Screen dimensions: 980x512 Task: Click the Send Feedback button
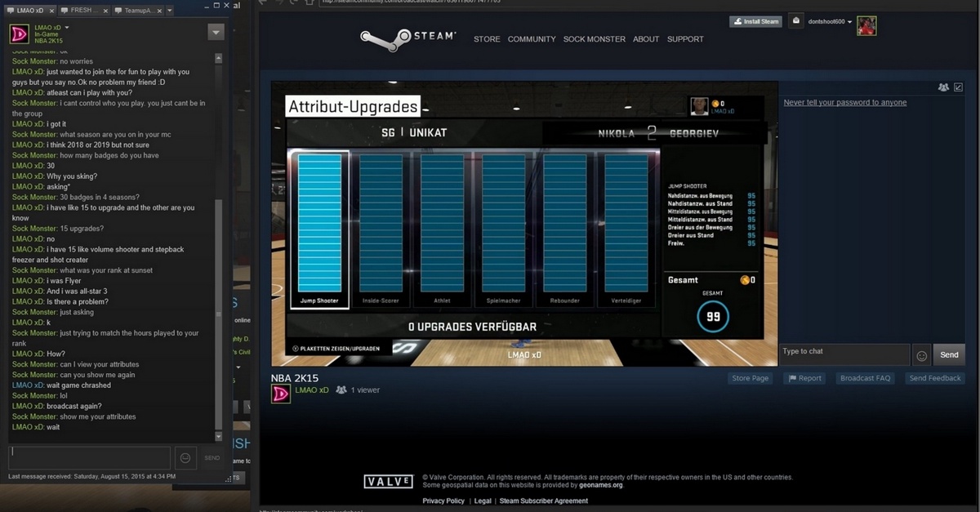(x=935, y=378)
